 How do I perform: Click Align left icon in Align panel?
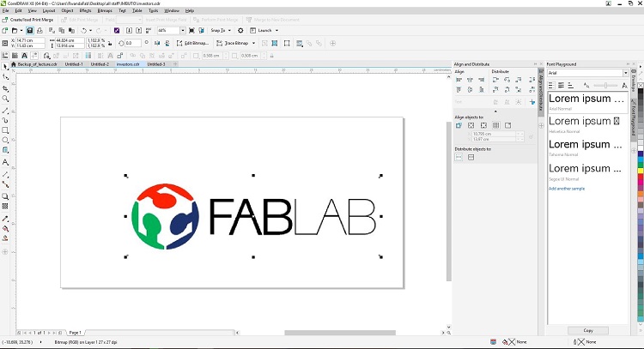[x=459, y=80]
